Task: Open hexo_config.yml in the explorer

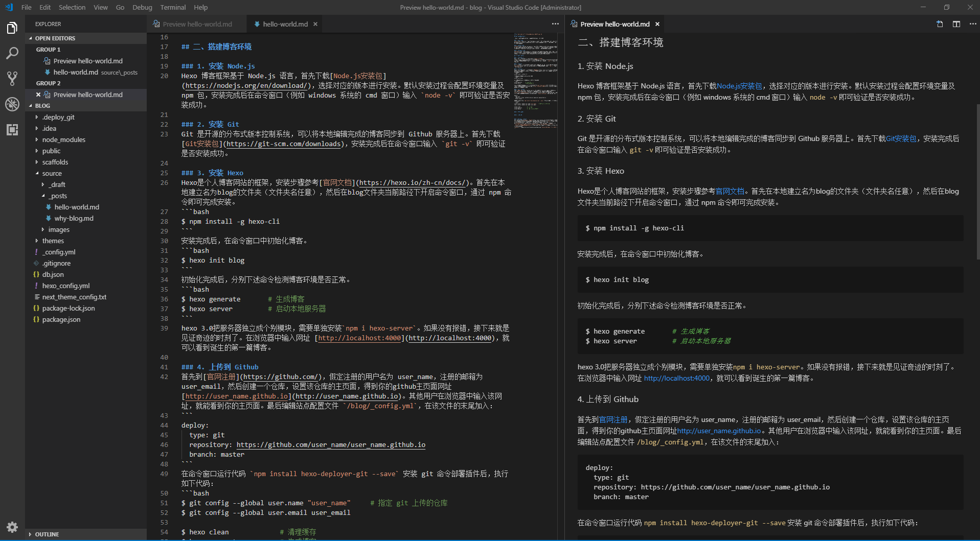Action: click(86, 286)
